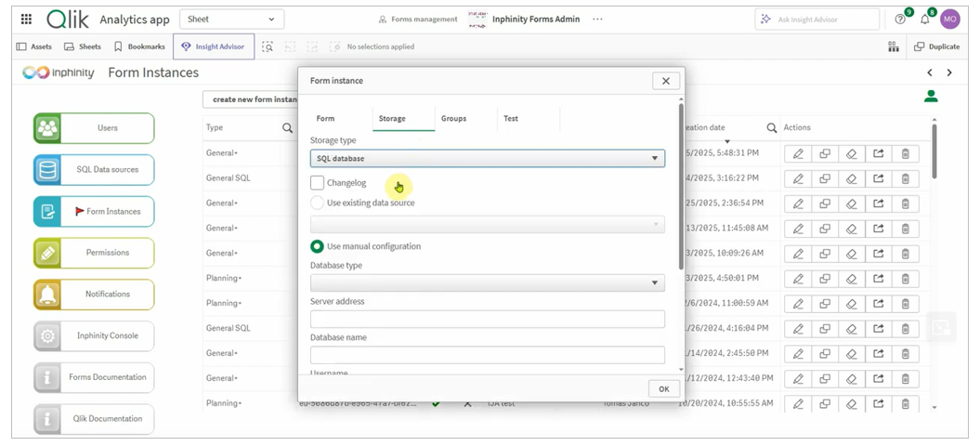This screenshot has height=446, width=980.
Task: Close the Form instance dialog
Action: tap(666, 81)
